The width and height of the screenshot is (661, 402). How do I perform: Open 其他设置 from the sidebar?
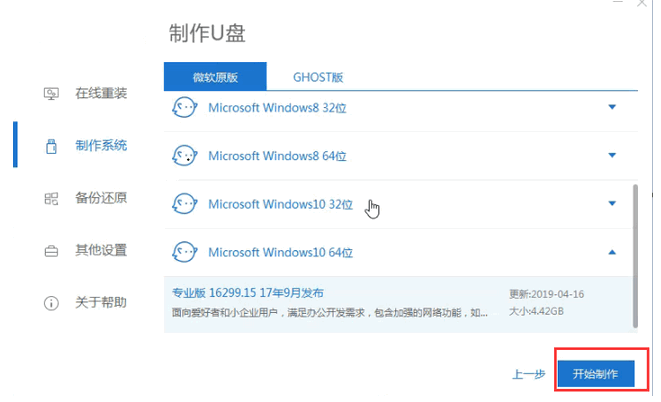tap(101, 250)
